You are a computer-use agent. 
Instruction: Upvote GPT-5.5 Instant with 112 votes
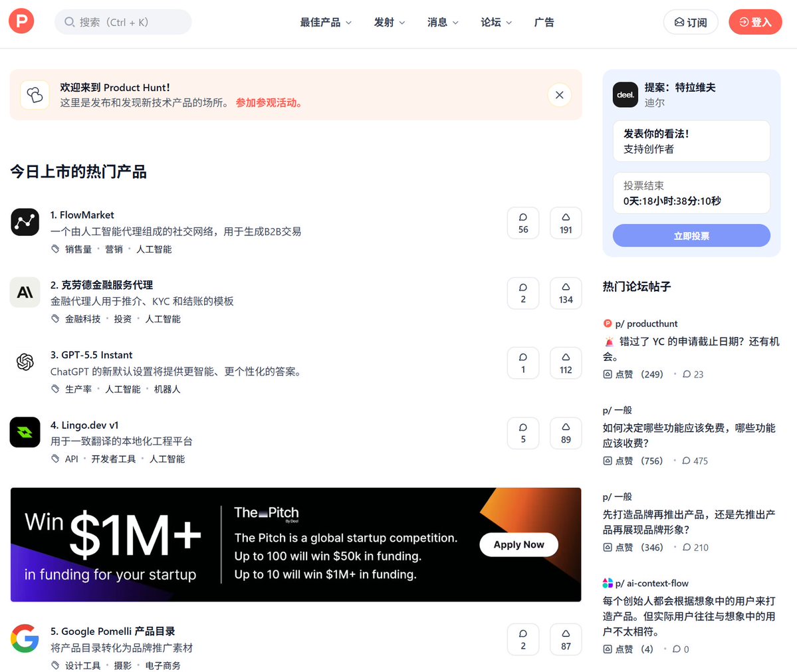pyautogui.click(x=566, y=364)
